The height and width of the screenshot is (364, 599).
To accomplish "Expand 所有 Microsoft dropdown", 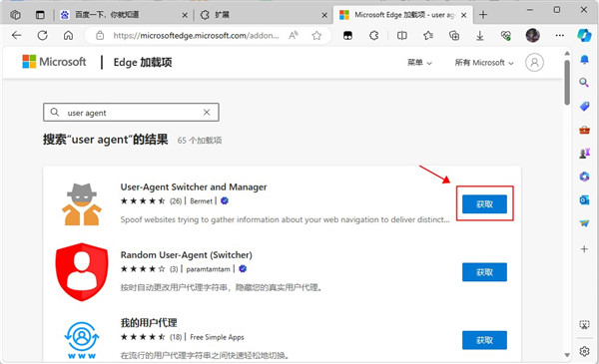I will coord(484,63).
